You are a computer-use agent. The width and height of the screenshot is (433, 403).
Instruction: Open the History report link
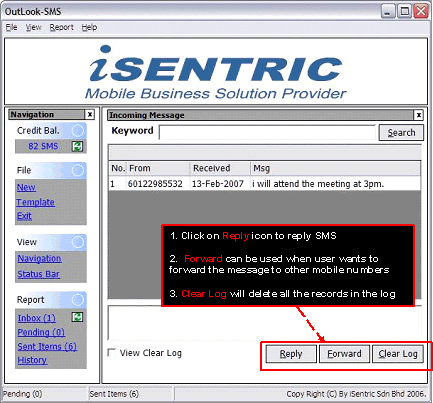(x=32, y=360)
